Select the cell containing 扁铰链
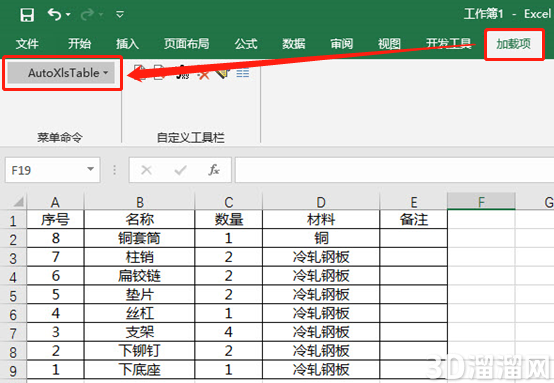This screenshot has width=554, height=383. (140, 276)
